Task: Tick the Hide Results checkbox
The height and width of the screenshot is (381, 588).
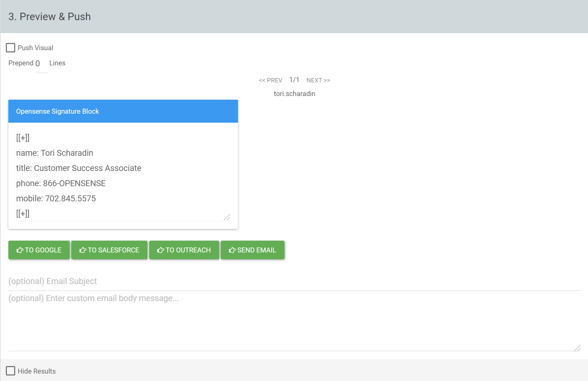Action: click(x=11, y=371)
